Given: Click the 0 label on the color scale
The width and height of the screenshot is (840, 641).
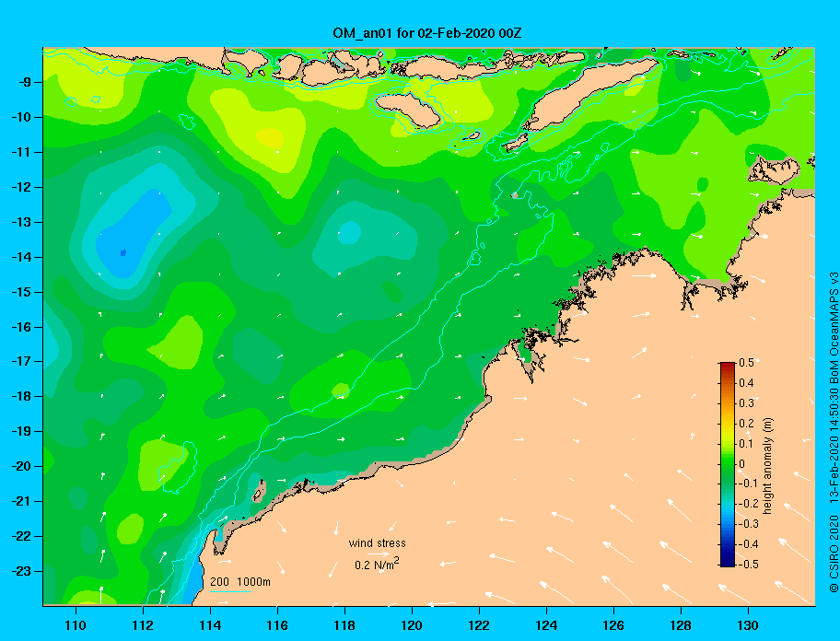Looking at the screenshot, I should click(x=742, y=463).
